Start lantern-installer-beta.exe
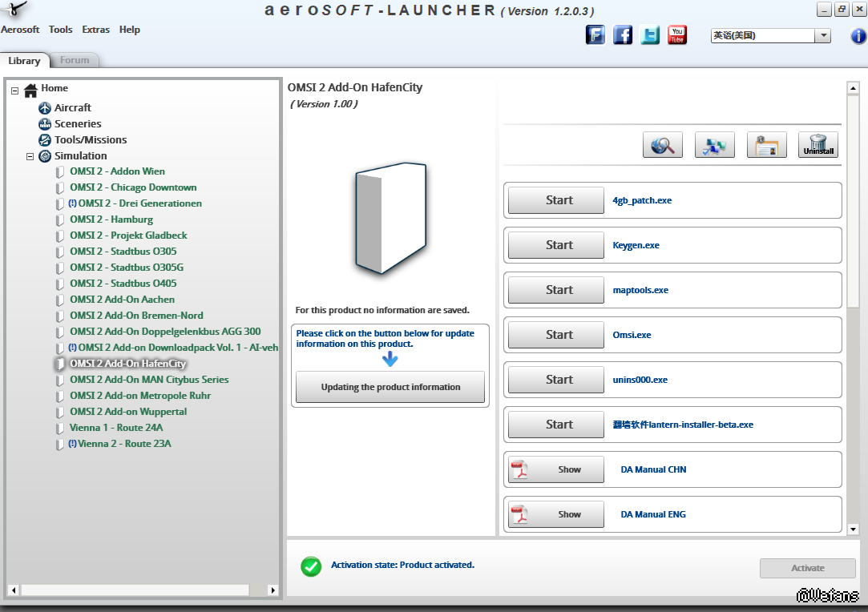Screen dimensions: 868x612 [x=555, y=425]
